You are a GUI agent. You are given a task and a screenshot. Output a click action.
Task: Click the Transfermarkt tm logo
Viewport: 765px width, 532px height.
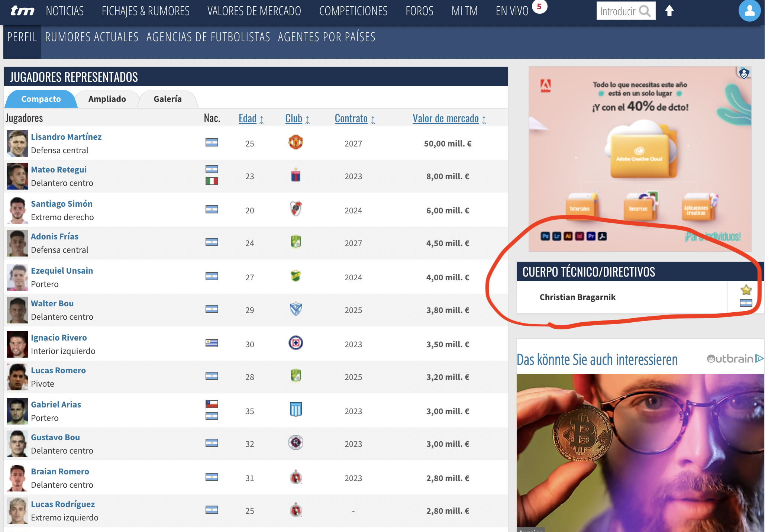coord(22,11)
